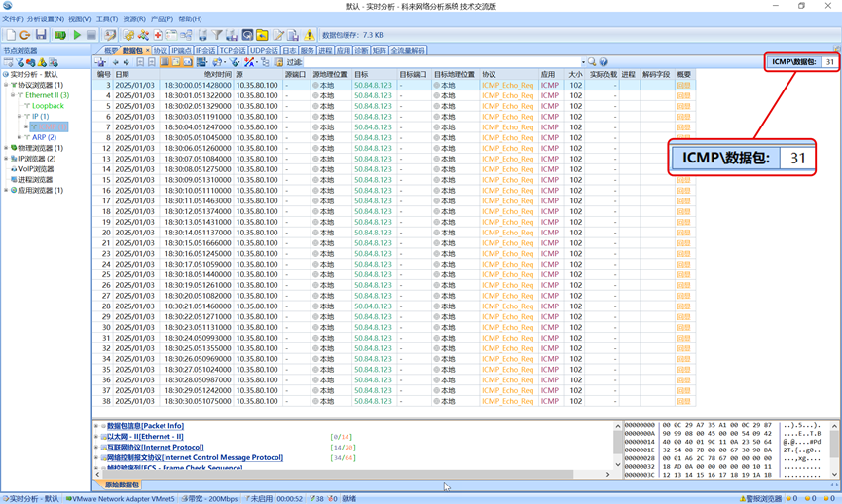The width and height of the screenshot is (842, 504).
Task: Collapse the Ethernet II (3) tree node
Action: tap(13, 95)
